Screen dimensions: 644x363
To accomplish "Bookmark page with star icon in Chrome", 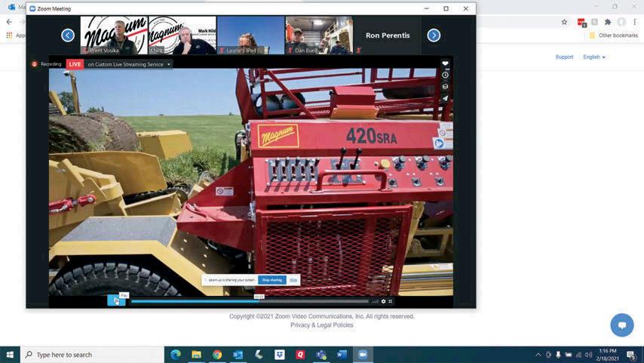I will click(x=564, y=22).
